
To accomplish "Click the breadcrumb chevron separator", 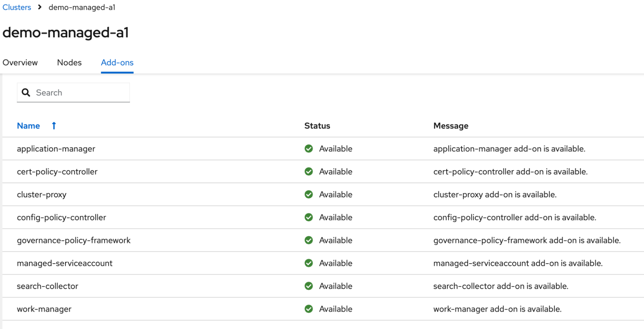I will tap(40, 7).
